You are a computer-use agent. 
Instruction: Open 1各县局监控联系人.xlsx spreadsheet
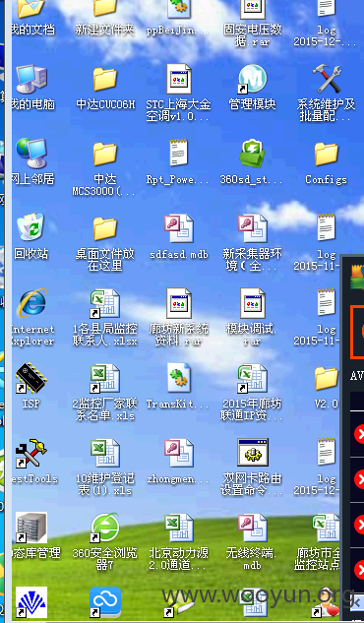[x=105, y=303]
